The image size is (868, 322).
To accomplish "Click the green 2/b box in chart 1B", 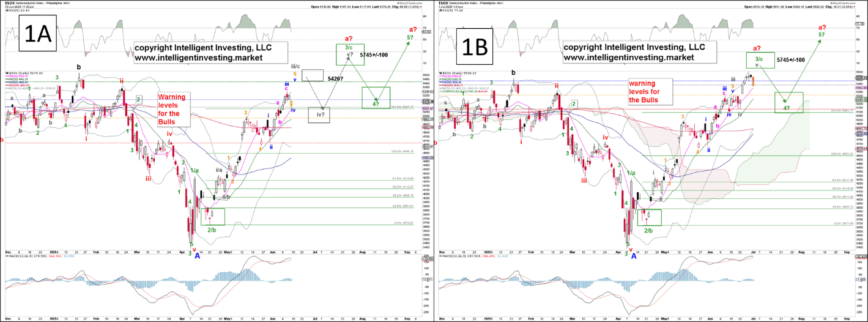I will click(x=648, y=217).
